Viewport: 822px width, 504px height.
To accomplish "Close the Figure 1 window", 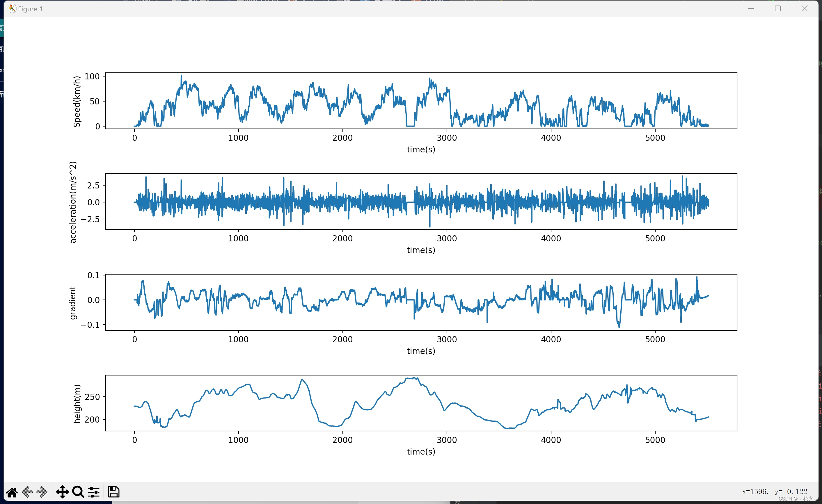I will point(805,9).
